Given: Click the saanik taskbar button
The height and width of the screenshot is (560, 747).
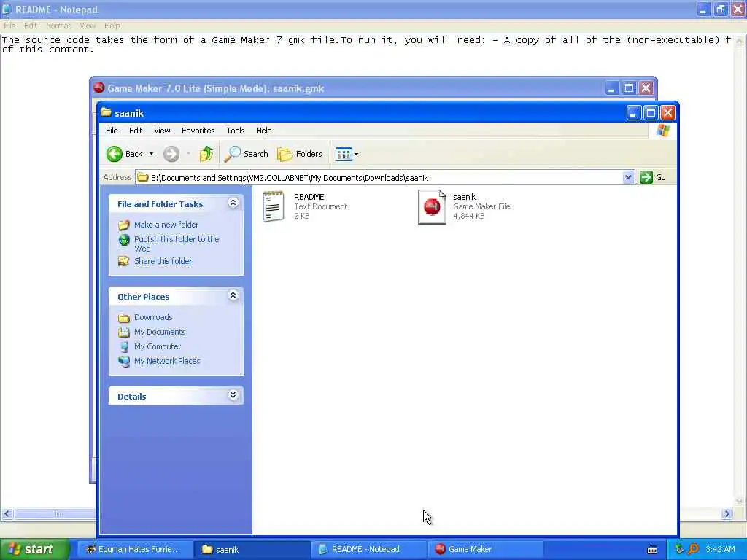Looking at the screenshot, I should tap(252, 550).
